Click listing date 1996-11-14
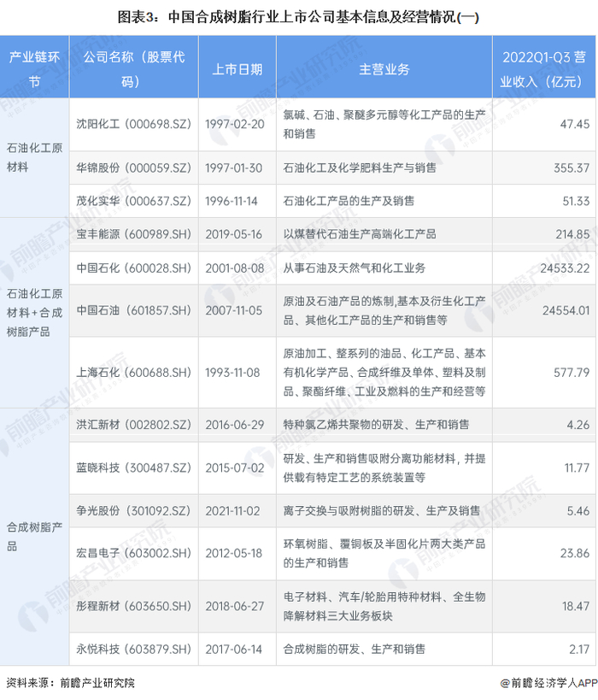The image size is (598, 700). point(232,201)
